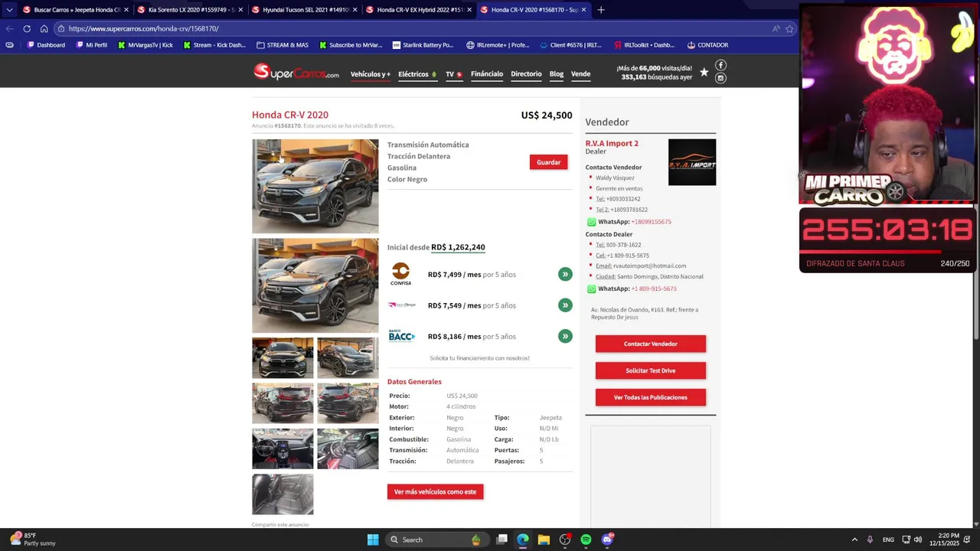Screen dimensions: 980x551
Task: Open Microsoft Edge from the taskbar
Action: click(x=523, y=540)
